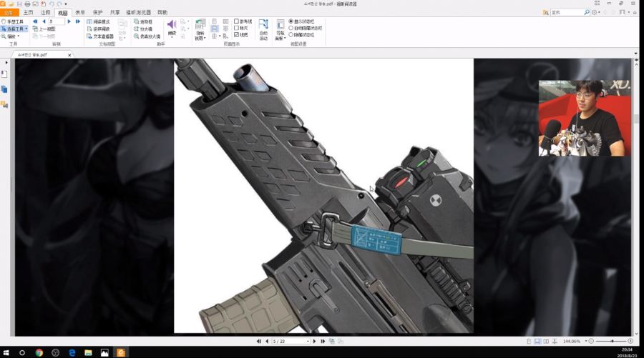Click the zoom slider handle
This screenshot has height=358, width=644.
(x=612, y=341)
